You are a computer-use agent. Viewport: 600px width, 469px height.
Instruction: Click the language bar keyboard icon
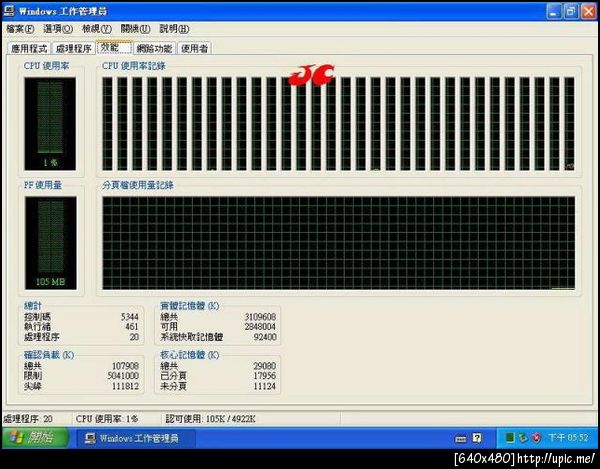tap(461, 439)
